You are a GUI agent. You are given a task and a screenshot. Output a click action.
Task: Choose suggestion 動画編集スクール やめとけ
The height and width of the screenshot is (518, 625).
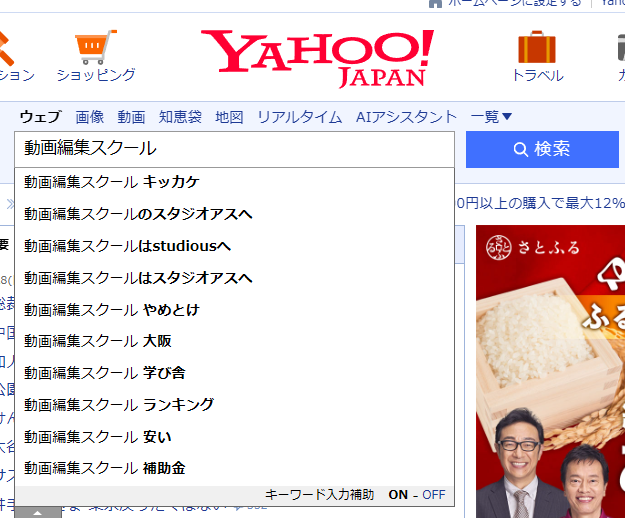[234, 310]
